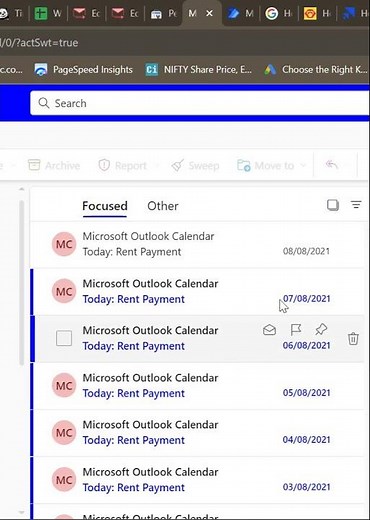Click the folder pane scroll up arrow
Viewport: 370px width, 520px height.
click(22, 189)
